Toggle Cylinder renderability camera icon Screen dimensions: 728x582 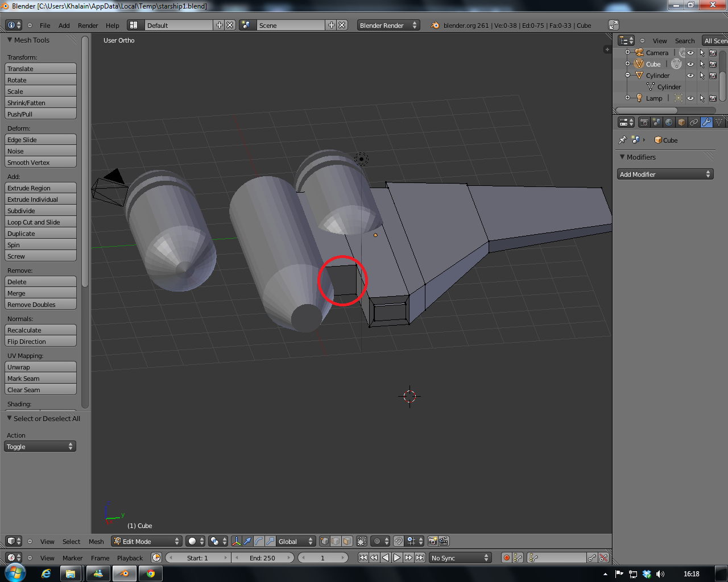click(713, 75)
